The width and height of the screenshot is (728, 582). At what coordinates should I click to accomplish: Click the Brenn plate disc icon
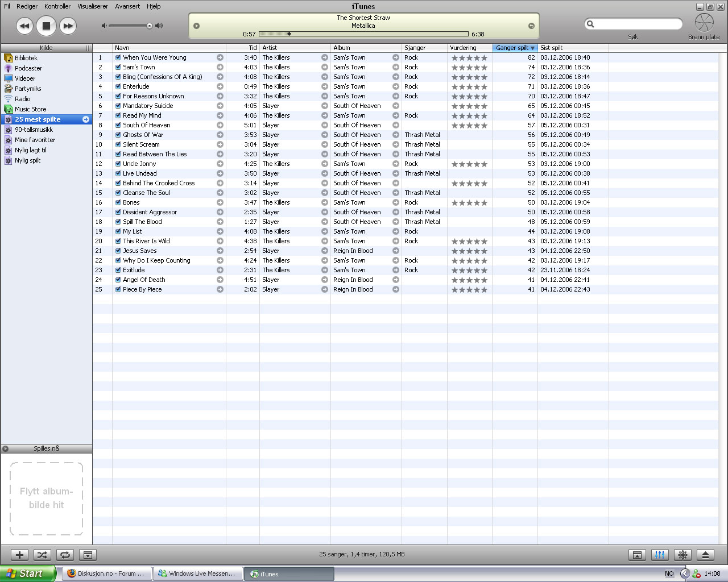pyautogui.click(x=704, y=23)
